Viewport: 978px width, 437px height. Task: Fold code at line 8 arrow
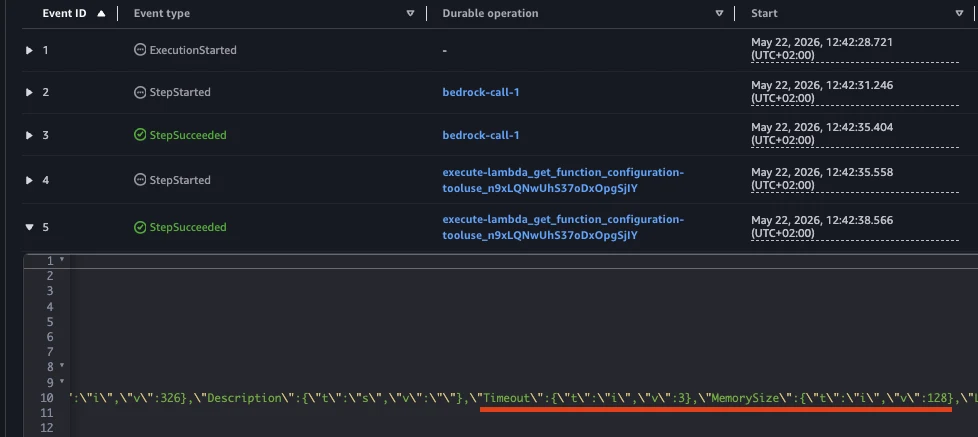[62, 367]
